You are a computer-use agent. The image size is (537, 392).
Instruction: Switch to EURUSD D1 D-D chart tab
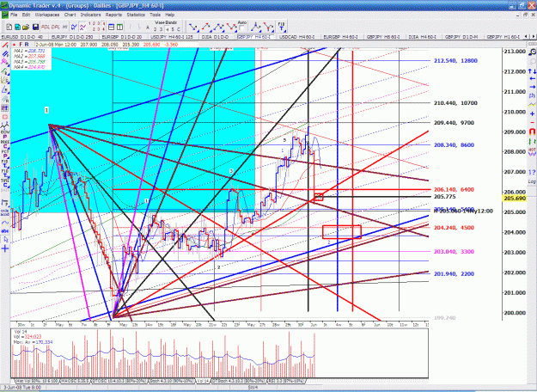[22, 37]
